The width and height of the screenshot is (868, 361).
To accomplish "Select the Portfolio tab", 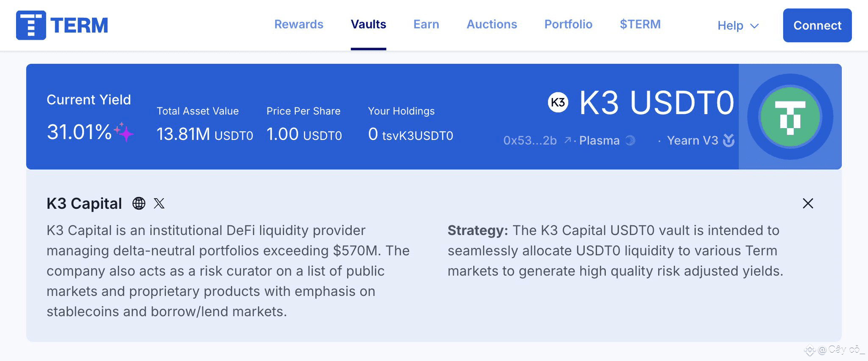I will point(568,24).
